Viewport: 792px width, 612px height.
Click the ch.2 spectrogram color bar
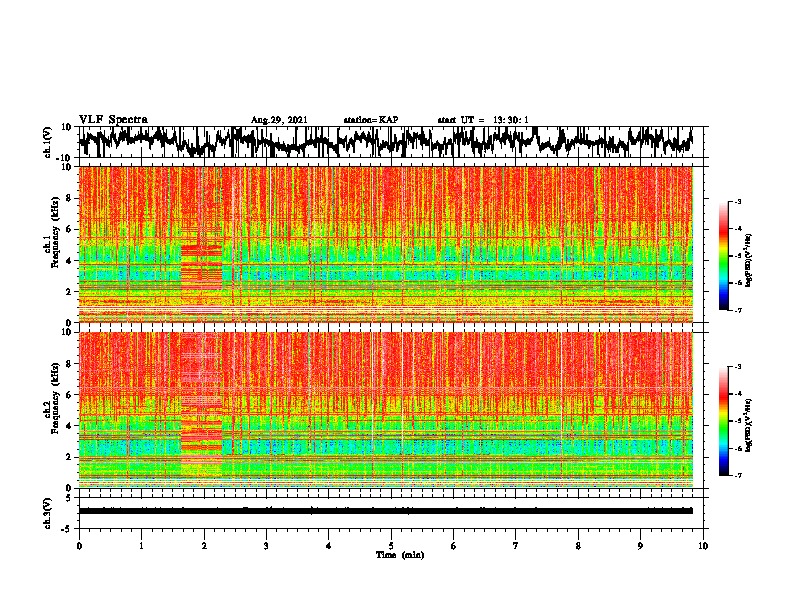coord(724,421)
